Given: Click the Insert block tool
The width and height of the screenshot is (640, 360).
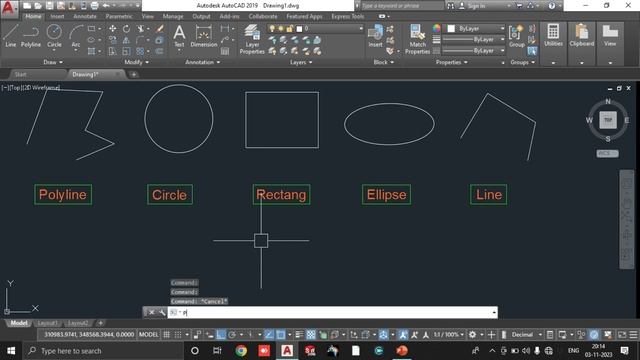Looking at the screenshot, I should point(375,36).
